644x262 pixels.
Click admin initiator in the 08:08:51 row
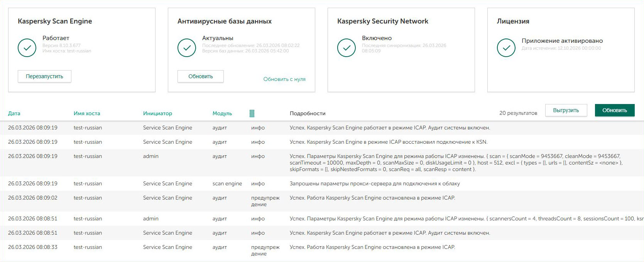[x=151, y=218]
